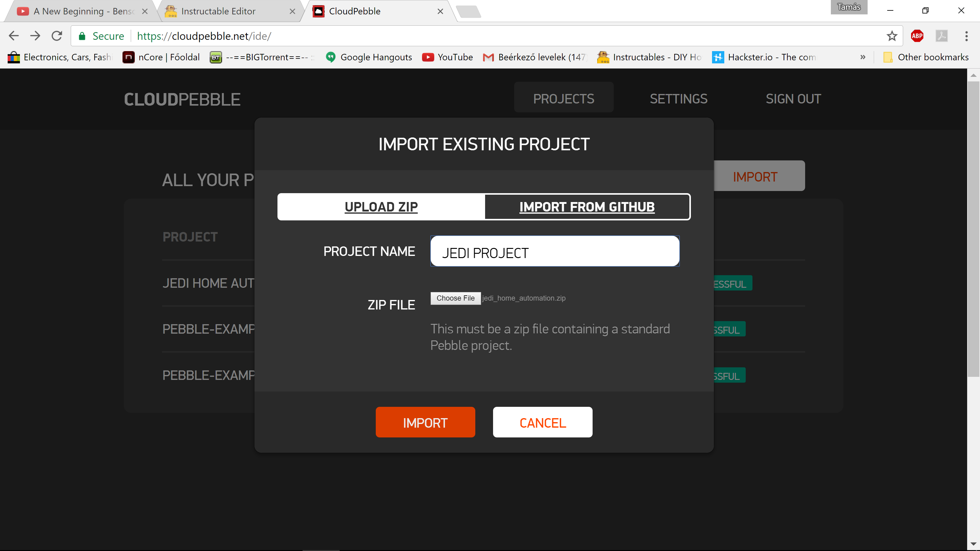Click the browser back arrow
Viewport: 980px width, 551px height.
14,36
